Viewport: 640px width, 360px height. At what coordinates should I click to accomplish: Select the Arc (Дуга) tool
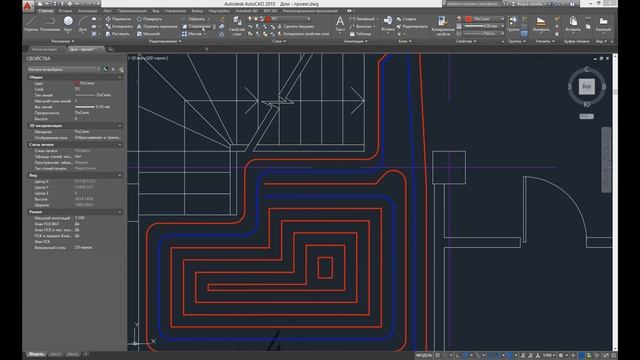tap(83, 23)
